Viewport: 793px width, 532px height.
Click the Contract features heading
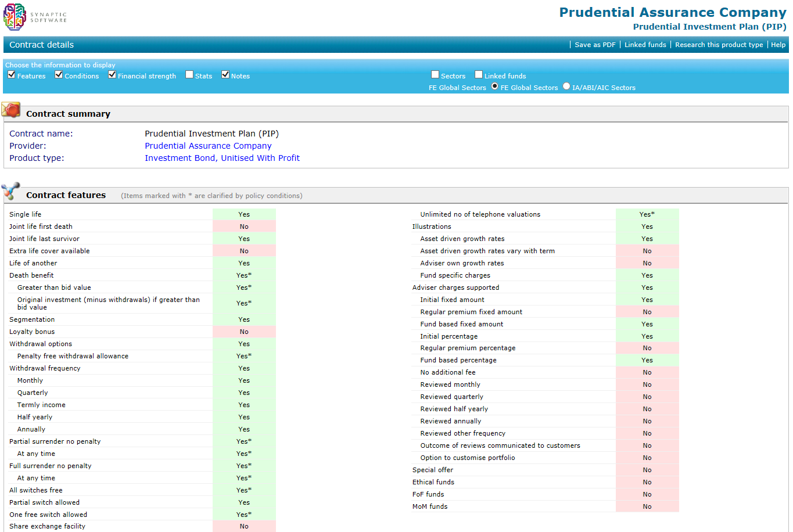point(66,195)
